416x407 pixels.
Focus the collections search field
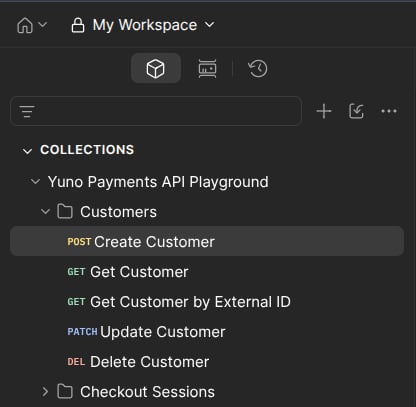point(156,111)
